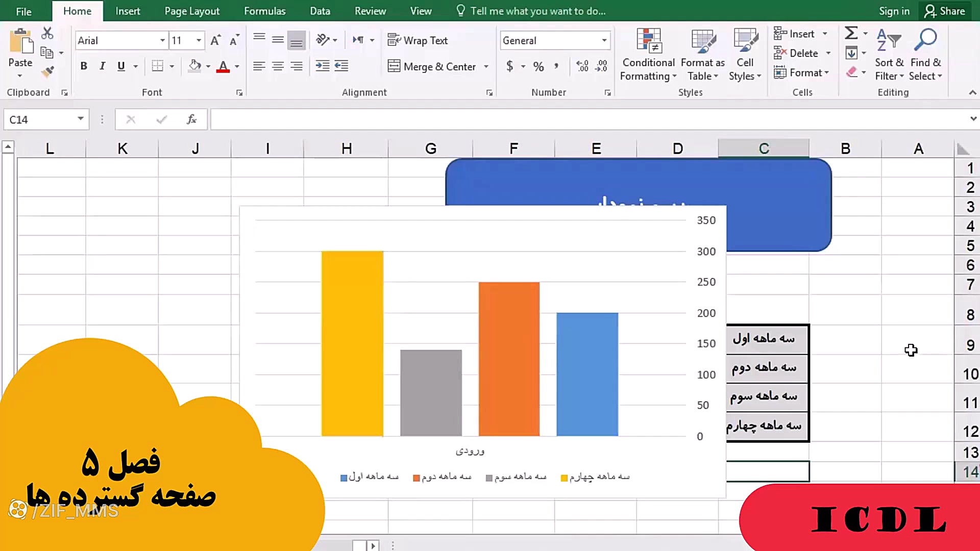The height and width of the screenshot is (551, 980).
Task: Click the Tell me what you want field
Action: click(x=531, y=11)
